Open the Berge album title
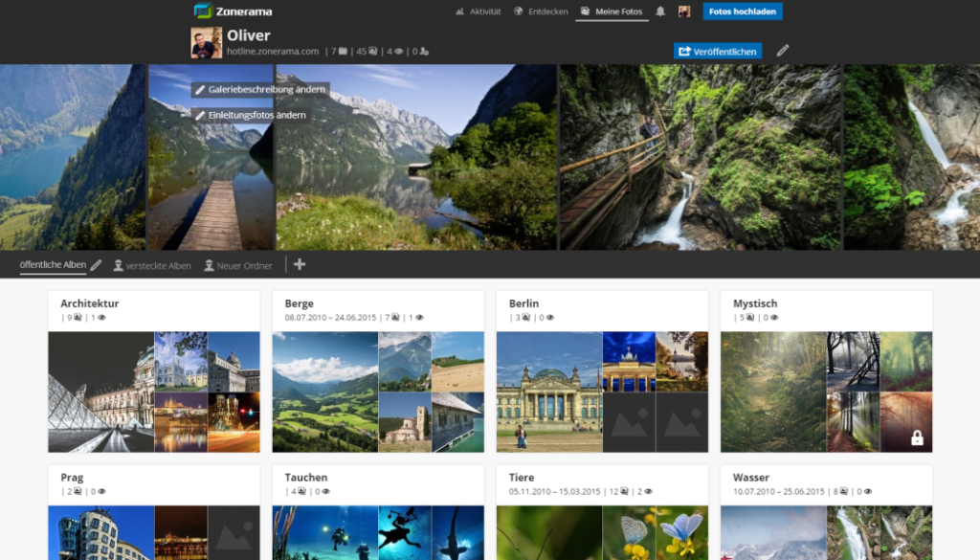The width and height of the screenshot is (980, 560). [299, 303]
